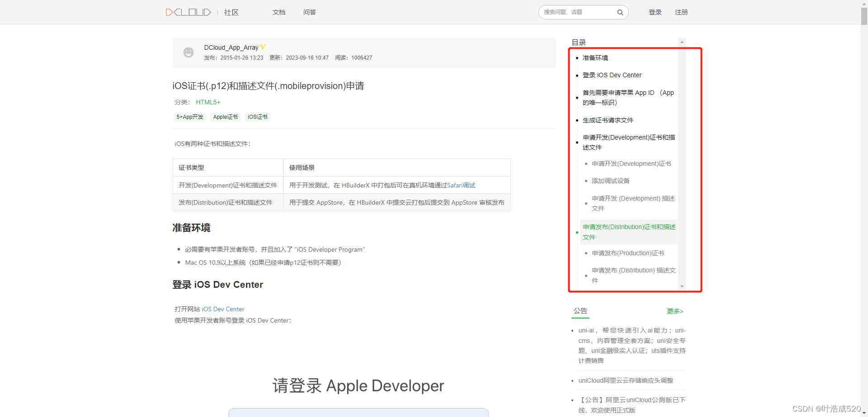Open the 社区 header link

pos(231,12)
